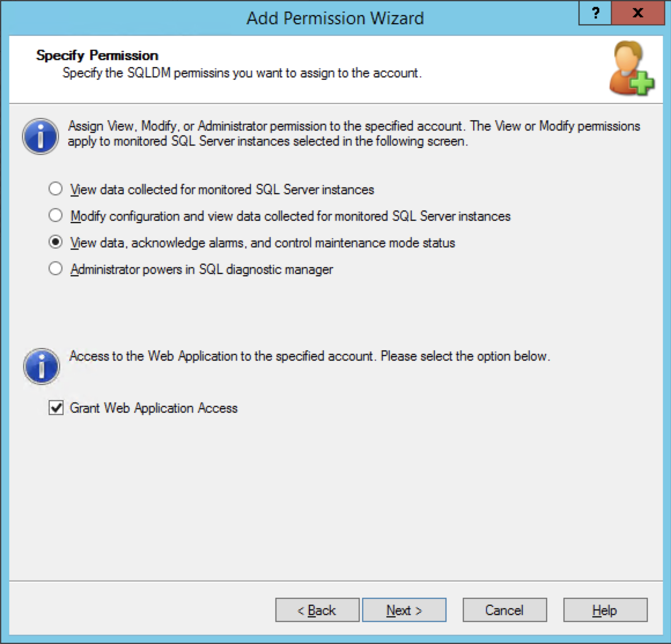Viewport: 671px width, 644px height.
Task: Select 'View data collected for monitored' radio option
Action: click(56, 189)
